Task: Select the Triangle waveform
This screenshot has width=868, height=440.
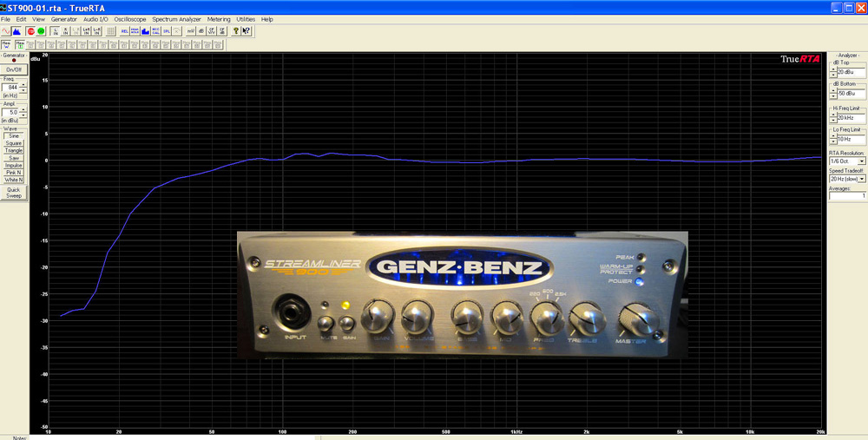Action: (14, 150)
